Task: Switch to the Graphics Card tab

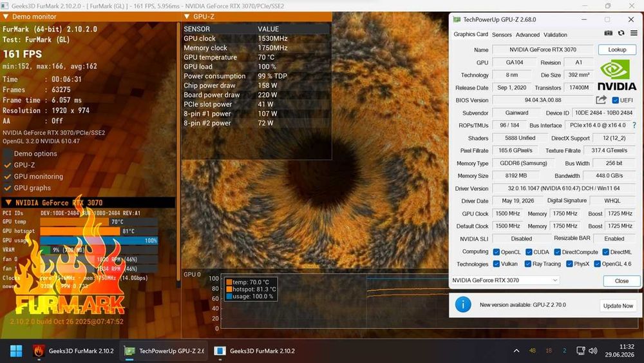Action: coord(471,35)
